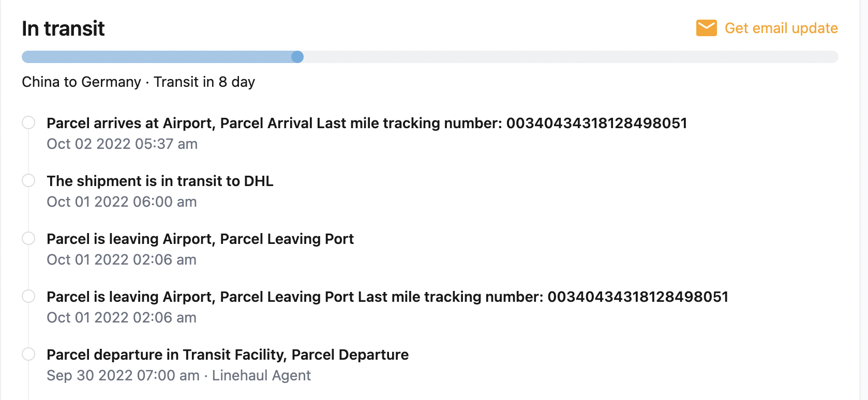The height and width of the screenshot is (400, 868).
Task: Click the timeline circle beside Parcel departure in Transit Facility
Action: coord(28,354)
